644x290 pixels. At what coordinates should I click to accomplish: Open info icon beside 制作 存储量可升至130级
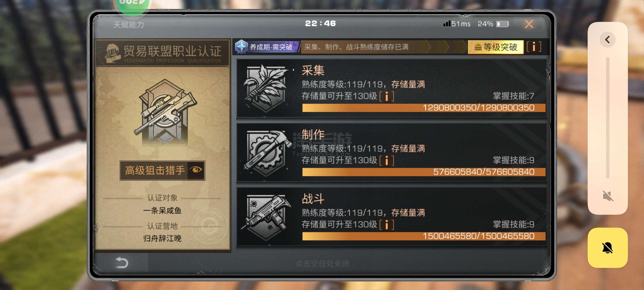point(386,160)
